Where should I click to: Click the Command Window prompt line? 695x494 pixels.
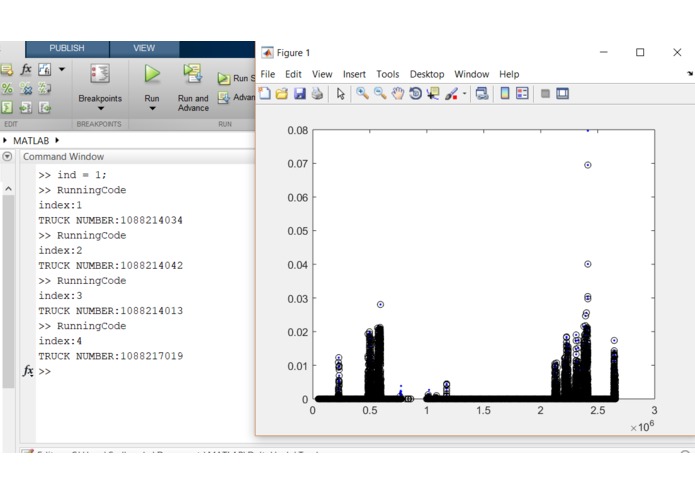(146, 371)
